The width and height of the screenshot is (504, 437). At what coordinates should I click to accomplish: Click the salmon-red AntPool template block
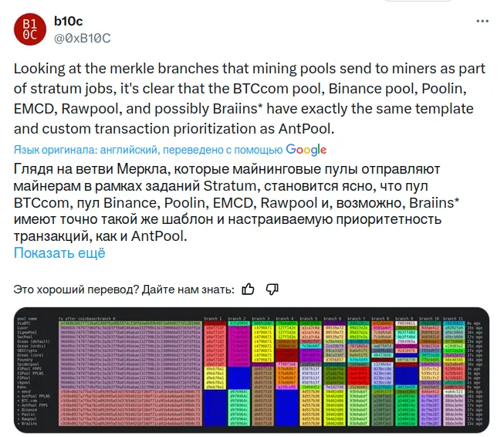click(130, 408)
